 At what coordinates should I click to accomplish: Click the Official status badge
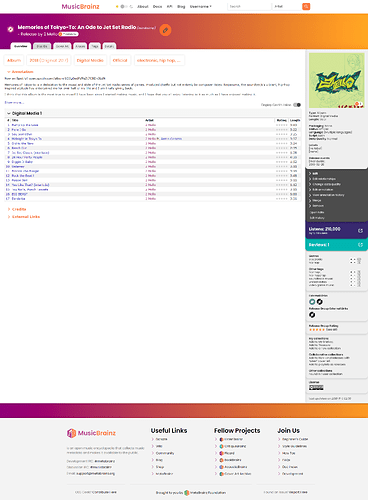pyautogui.click(x=120, y=60)
